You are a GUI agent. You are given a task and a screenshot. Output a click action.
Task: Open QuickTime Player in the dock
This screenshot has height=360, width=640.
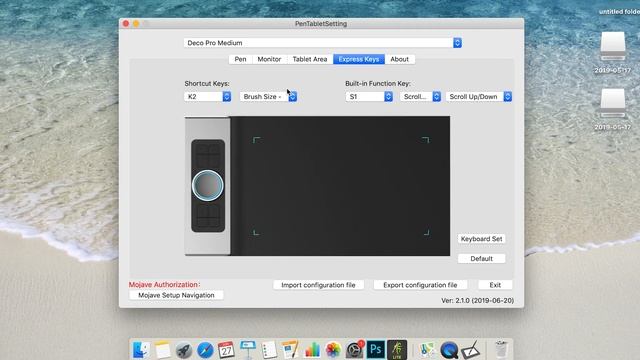pyautogui.click(x=449, y=350)
